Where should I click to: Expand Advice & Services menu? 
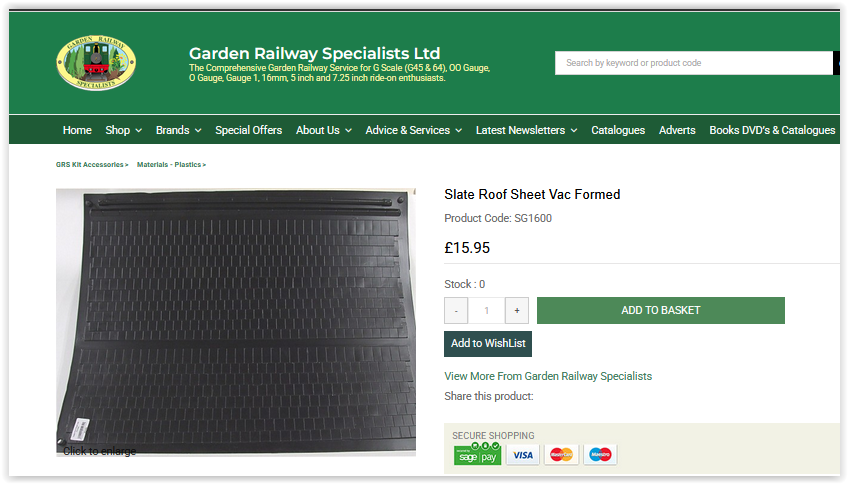(x=414, y=130)
